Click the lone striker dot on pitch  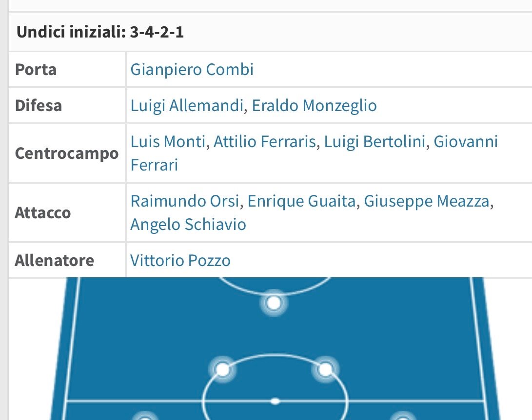click(x=274, y=303)
